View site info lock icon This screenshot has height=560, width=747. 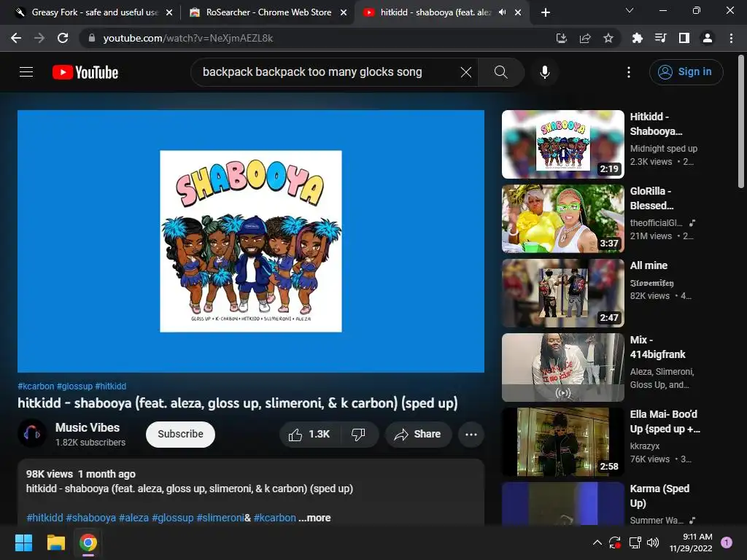(92, 38)
